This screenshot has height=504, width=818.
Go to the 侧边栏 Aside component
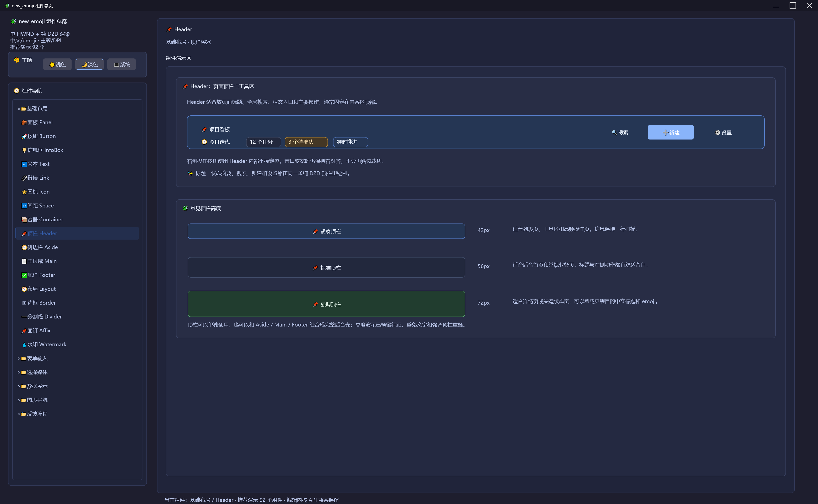tap(77, 247)
